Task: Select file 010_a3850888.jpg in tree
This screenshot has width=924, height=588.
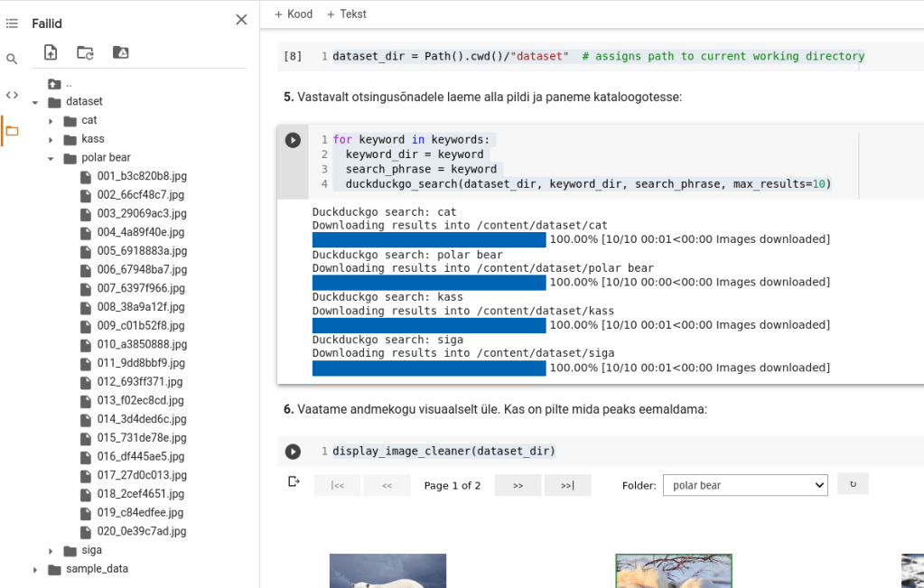Action: click(x=142, y=344)
